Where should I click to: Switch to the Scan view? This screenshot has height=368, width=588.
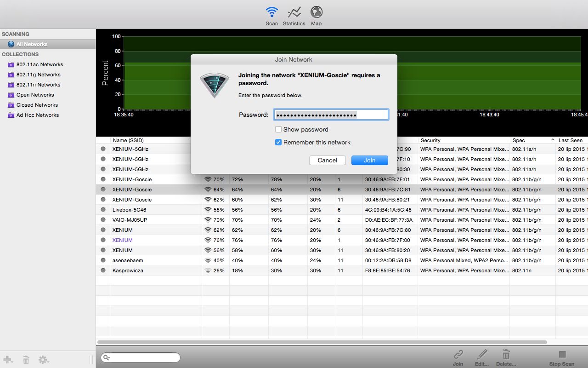(271, 16)
